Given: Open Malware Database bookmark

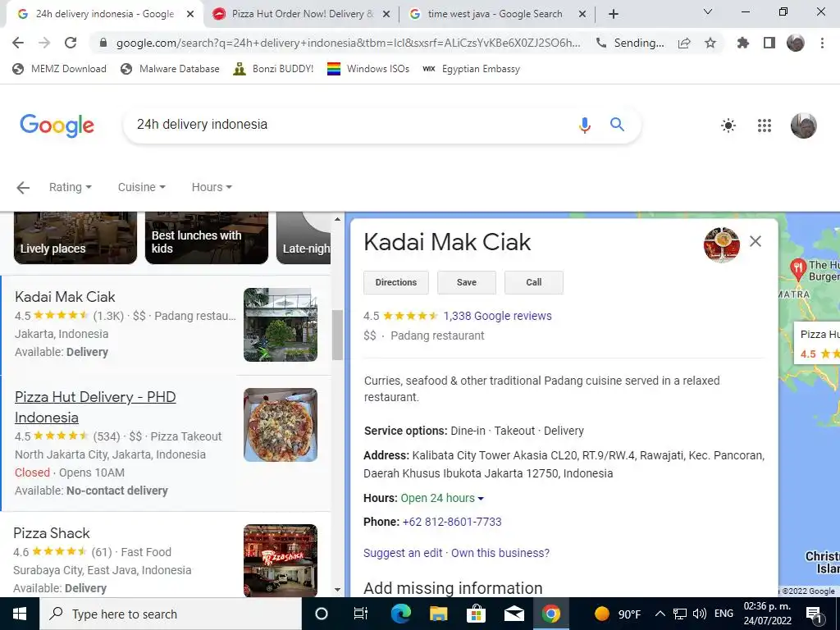Looking at the screenshot, I should point(171,69).
